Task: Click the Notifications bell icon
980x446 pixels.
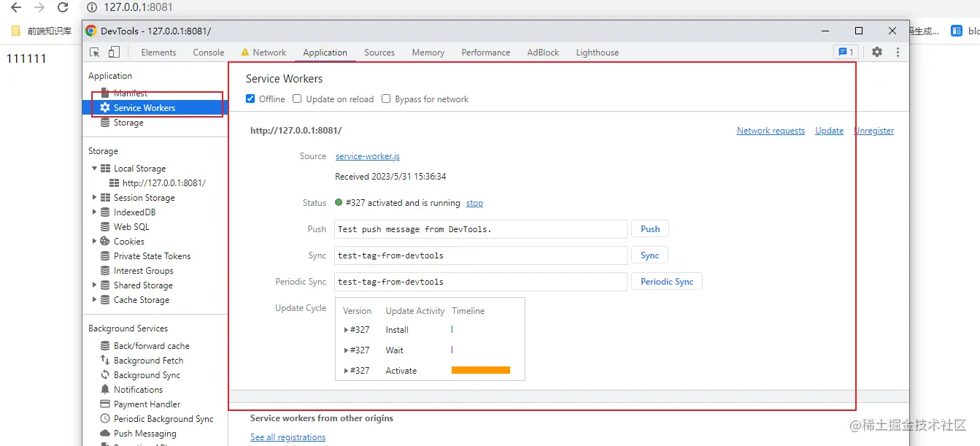Action: point(105,389)
